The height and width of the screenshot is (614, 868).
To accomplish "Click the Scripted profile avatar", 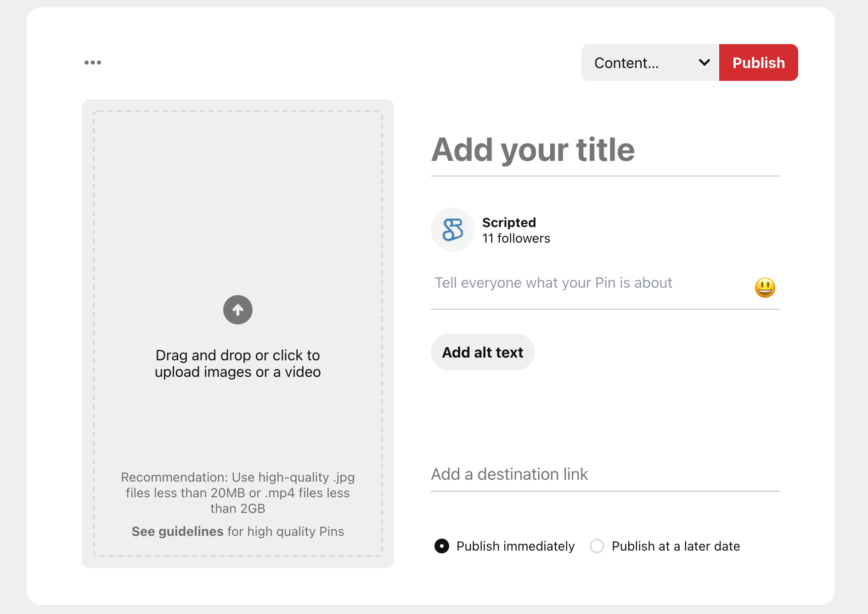I will (x=453, y=230).
